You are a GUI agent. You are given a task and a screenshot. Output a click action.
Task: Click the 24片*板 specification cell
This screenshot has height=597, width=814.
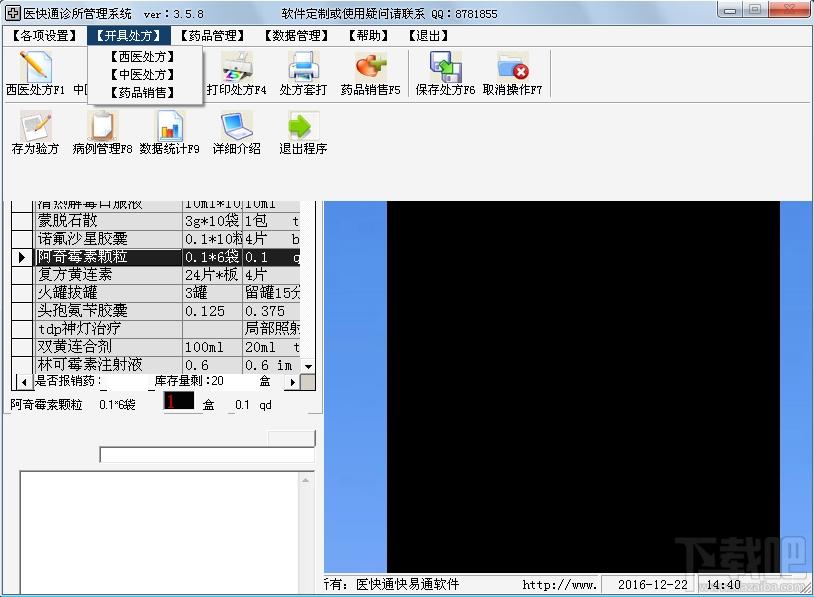pos(212,275)
